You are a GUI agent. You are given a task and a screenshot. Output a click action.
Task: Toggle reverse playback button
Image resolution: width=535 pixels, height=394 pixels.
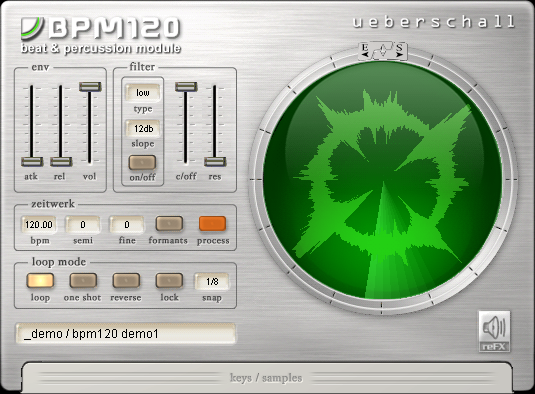coord(126,281)
